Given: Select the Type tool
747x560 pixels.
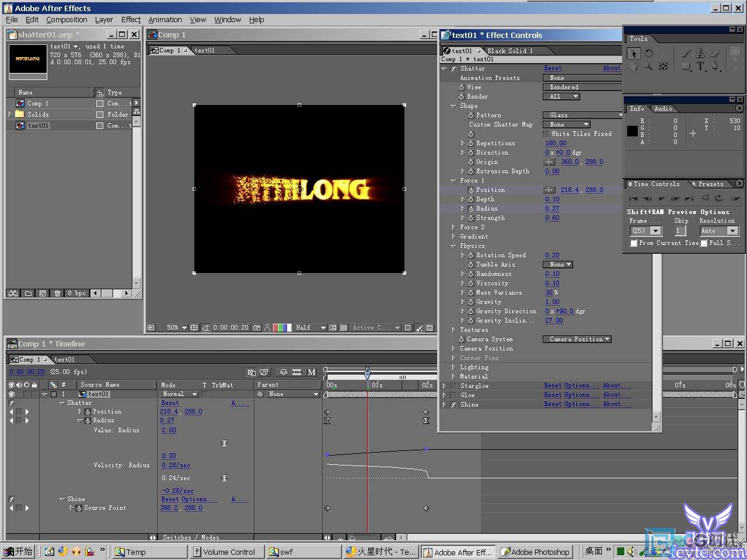Looking at the screenshot, I should click(700, 66).
